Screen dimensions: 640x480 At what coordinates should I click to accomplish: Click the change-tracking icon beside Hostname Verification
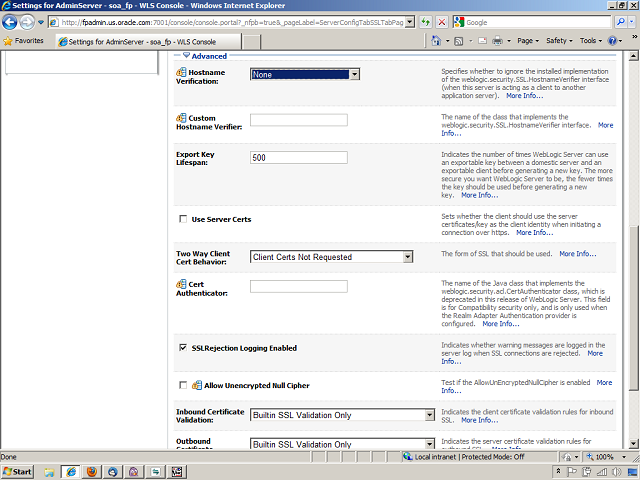181,72
